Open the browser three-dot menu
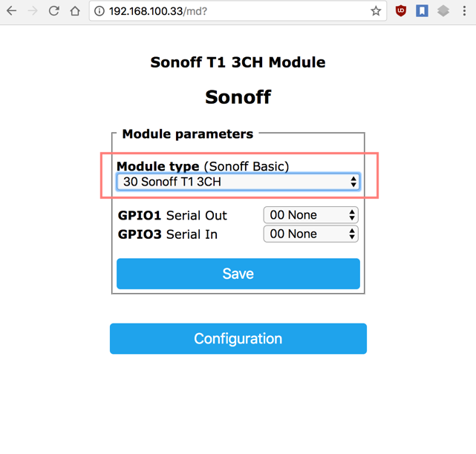476x454 pixels. click(x=464, y=11)
